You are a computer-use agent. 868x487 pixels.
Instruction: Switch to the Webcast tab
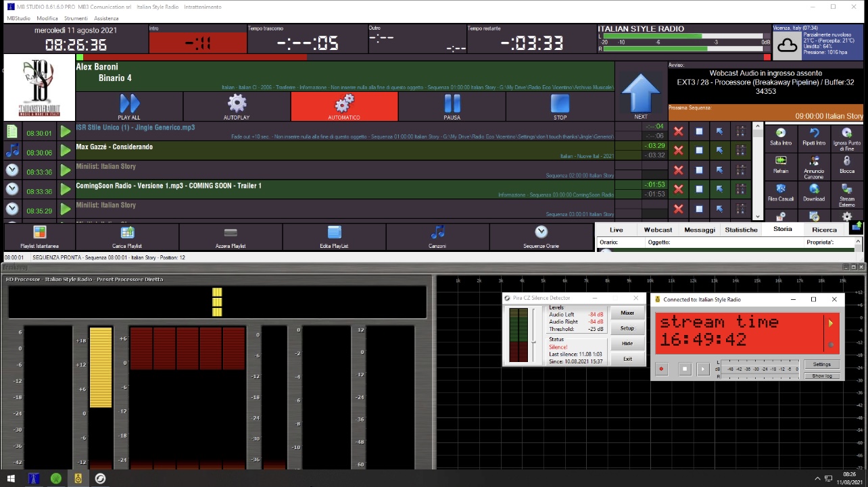point(658,230)
